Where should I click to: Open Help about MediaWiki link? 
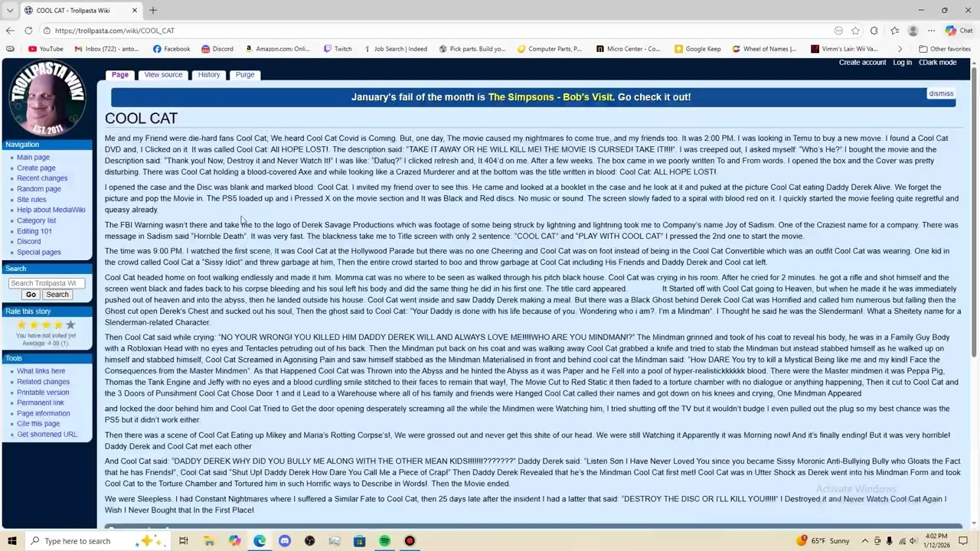[51, 210]
